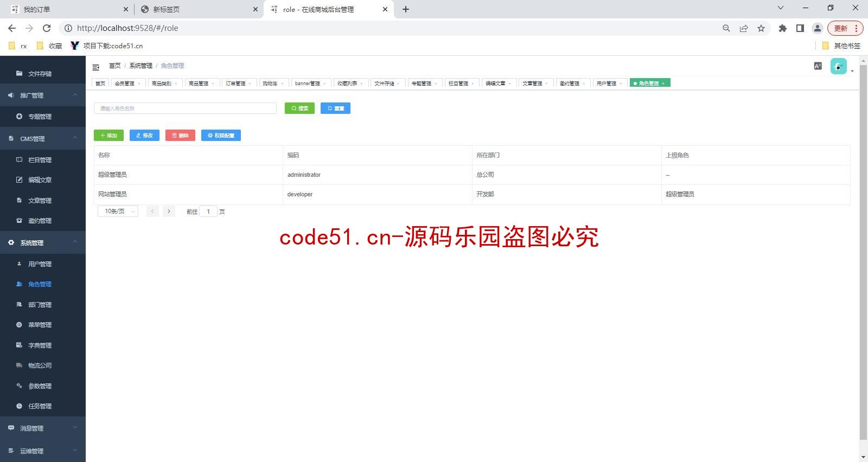Open the 项目下载:code51.cn bookmark
Image resolution: width=868 pixels, height=462 pixels.
pyautogui.click(x=107, y=46)
